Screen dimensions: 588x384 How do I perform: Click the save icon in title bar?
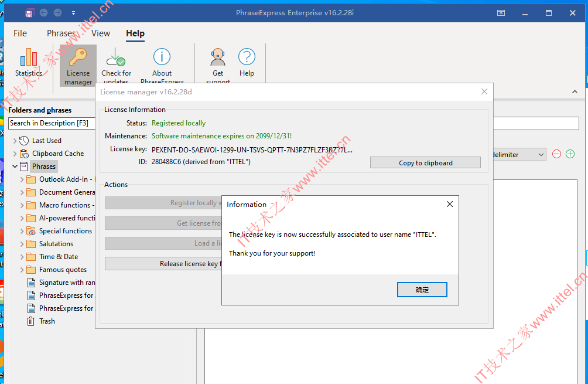29,13
